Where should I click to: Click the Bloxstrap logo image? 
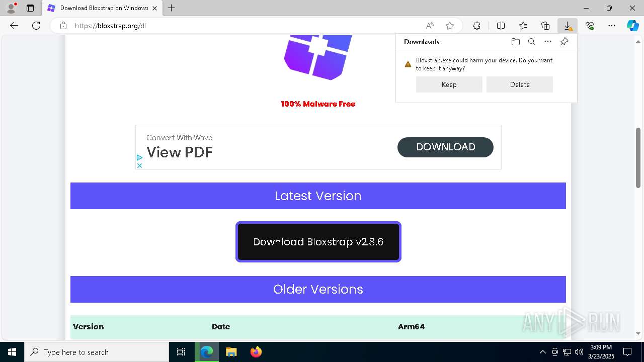click(x=318, y=57)
